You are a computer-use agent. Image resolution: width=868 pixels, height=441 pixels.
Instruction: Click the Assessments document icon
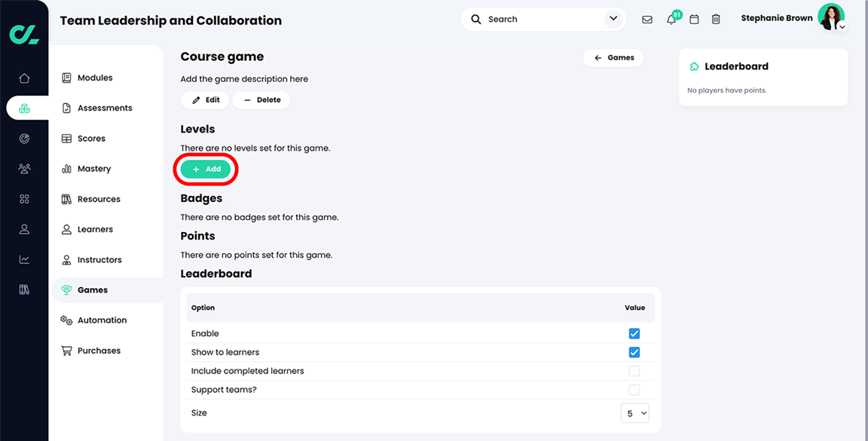(66, 108)
